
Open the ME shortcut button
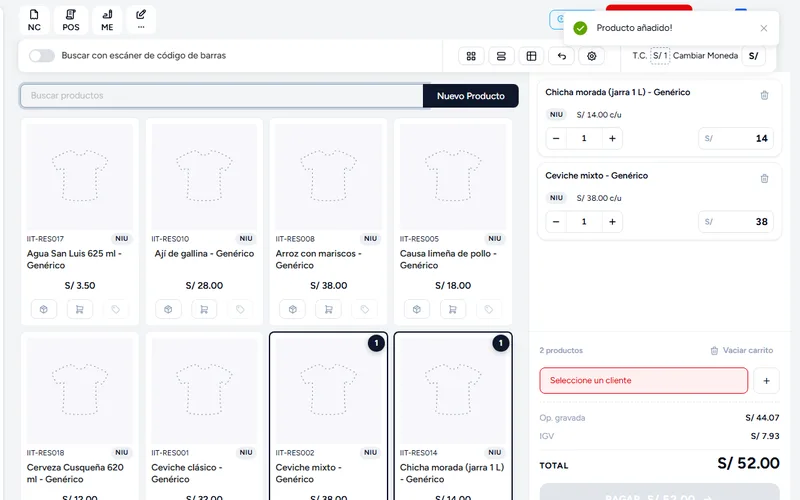pyautogui.click(x=107, y=20)
